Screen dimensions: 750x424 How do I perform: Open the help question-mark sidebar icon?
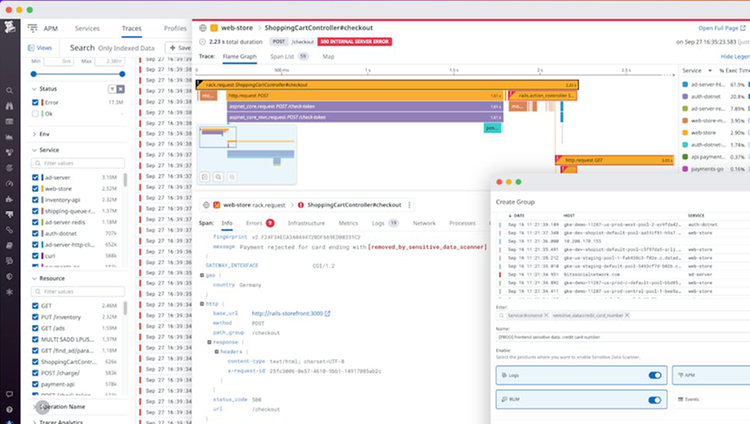coord(9,410)
